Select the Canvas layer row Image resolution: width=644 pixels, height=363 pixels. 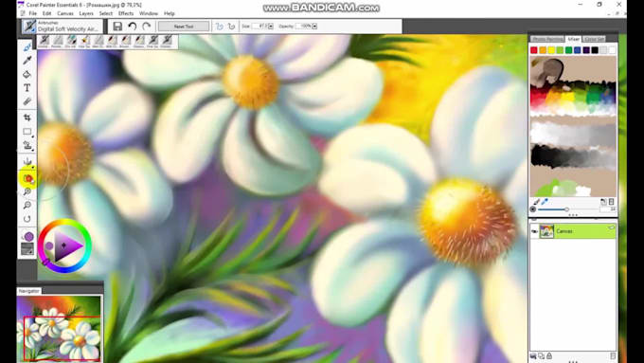(x=573, y=231)
